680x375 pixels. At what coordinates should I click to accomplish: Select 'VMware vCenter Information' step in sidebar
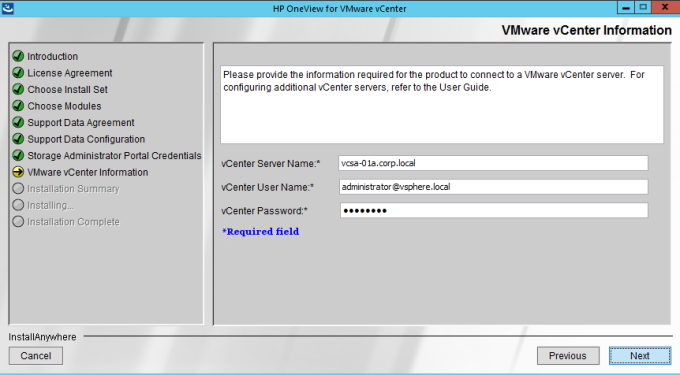88,172
